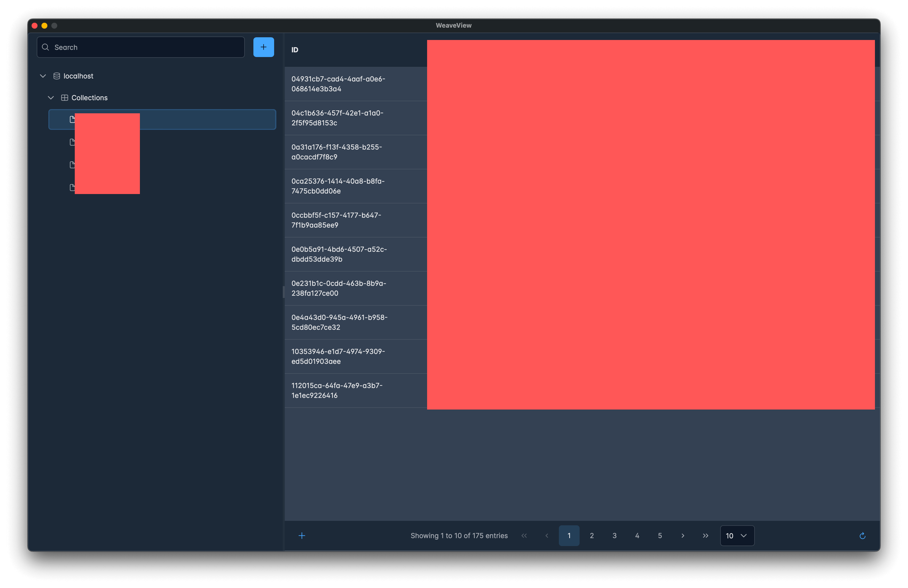Select the first highlighted collection item
Screen dimensions: 908x588
click(206, 119)
